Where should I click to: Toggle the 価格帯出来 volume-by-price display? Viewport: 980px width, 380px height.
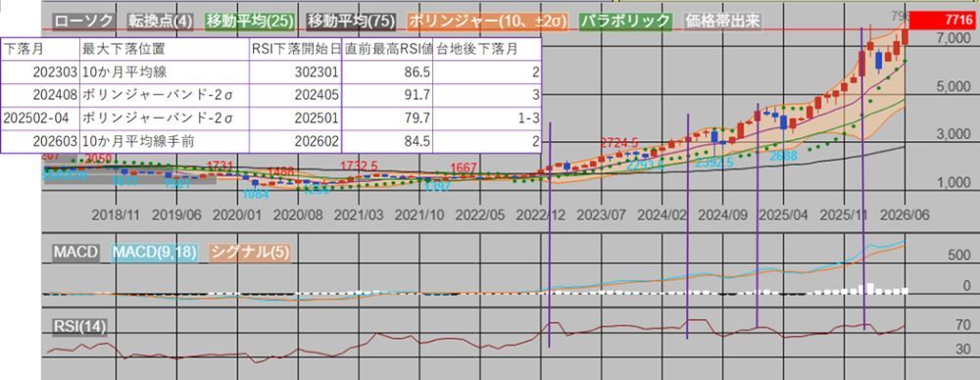pyautogui.click(x=722, y=22)
